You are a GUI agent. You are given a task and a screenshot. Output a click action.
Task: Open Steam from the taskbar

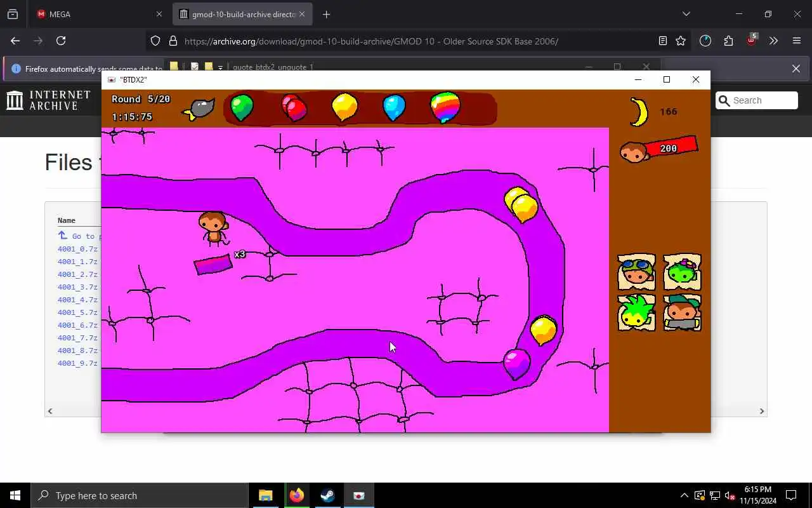tap(327, 495)
